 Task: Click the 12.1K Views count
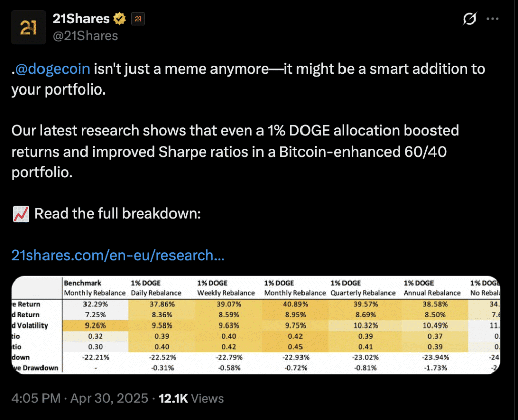tap(191, 398)
